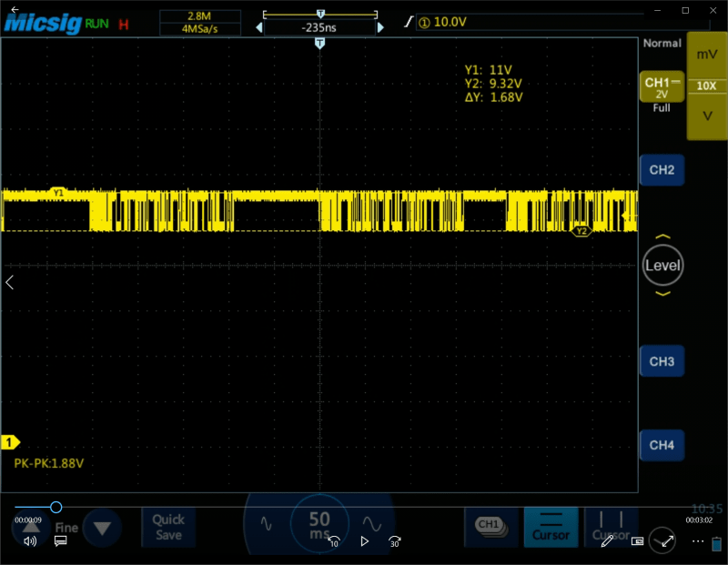728x565 pixels.
Task: Play the video
Action: [365, 541]
